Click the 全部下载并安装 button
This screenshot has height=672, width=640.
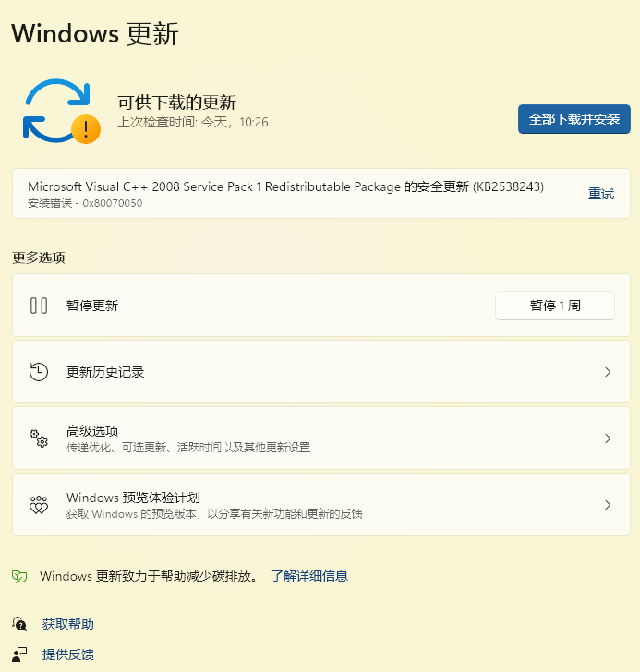tap(574, 119)
